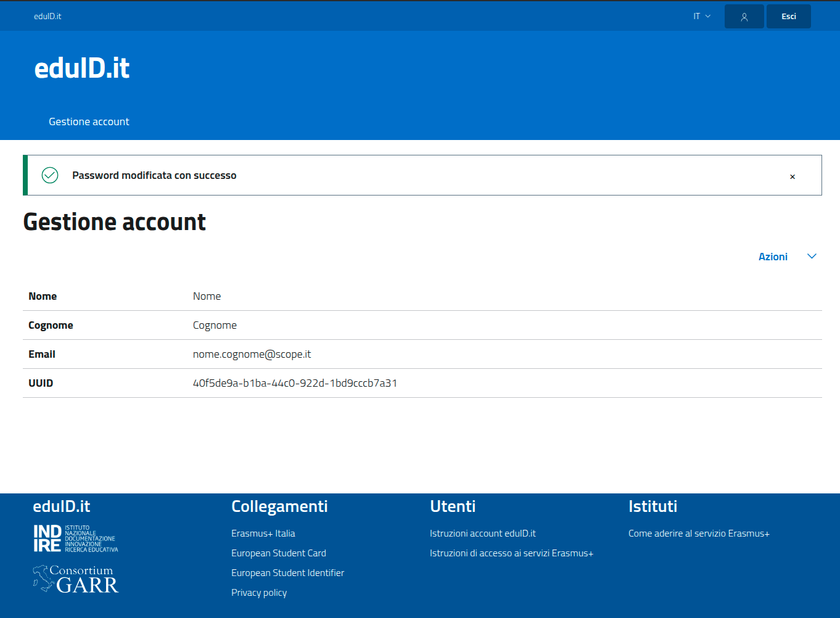
Task: Dismiss the password success alert
Action: [793, 176]
